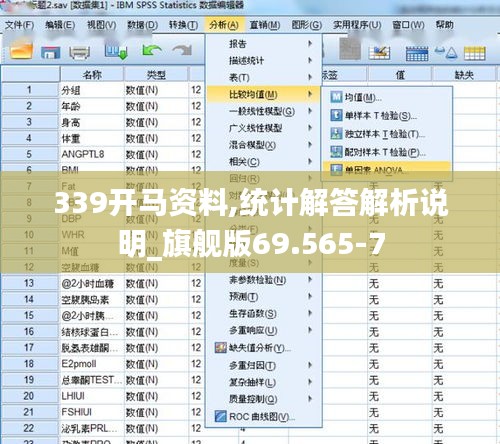
Task: Click the Open file folder icon
Action: tap(21, 51)
